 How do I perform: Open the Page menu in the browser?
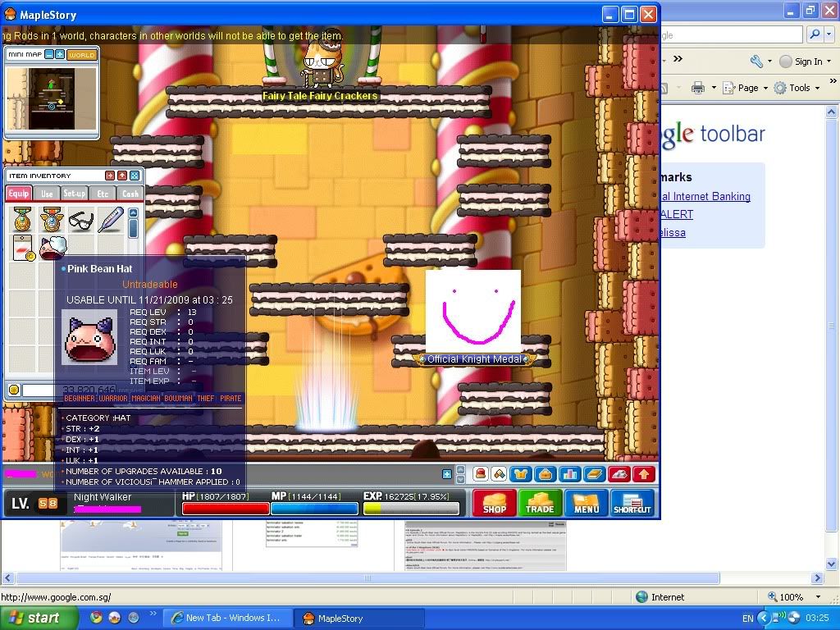[745, 88]
